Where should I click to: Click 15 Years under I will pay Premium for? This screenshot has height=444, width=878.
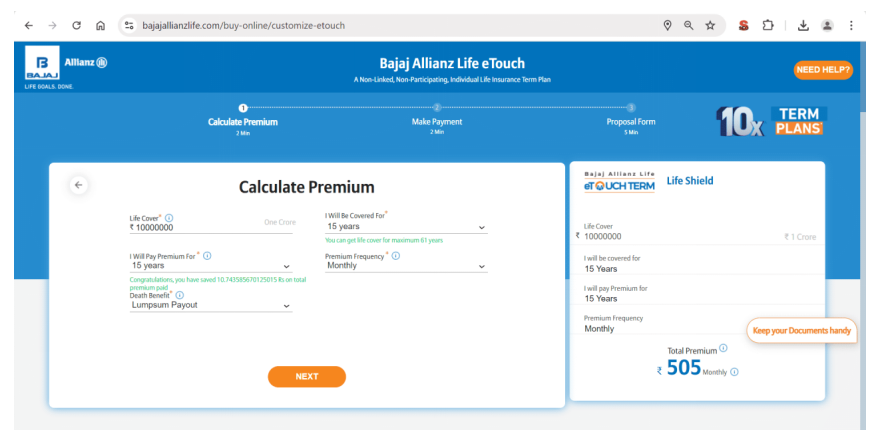601,298
